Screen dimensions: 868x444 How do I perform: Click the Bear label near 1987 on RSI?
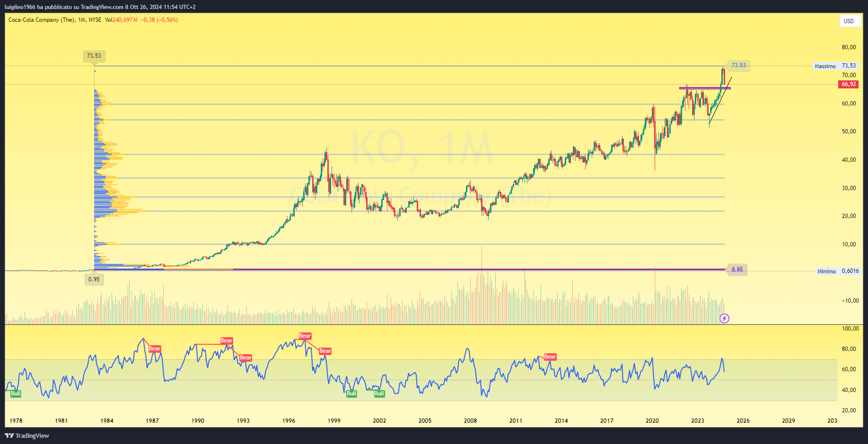(155, 348)
